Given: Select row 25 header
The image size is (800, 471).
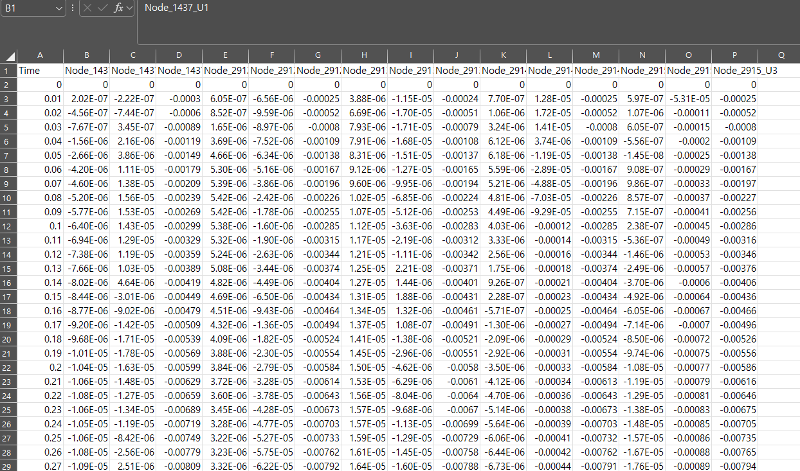Looking at the screenshot, I should [8, 410].
